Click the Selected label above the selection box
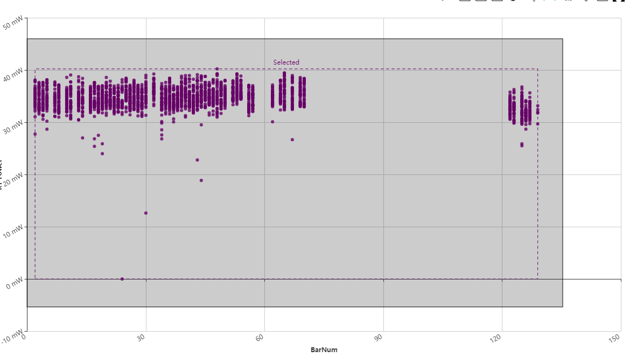 click(286, 62)
